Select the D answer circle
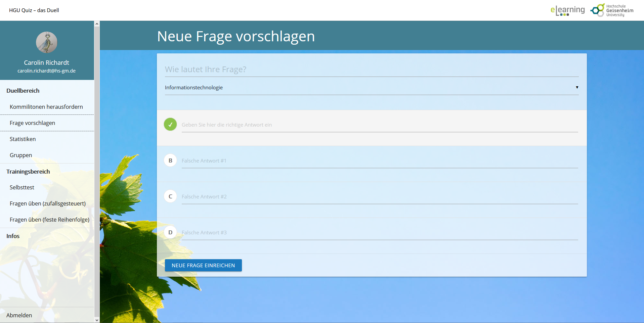The height and width of the screenshot is (323, 644). pyautogui.click(x=170, y=232)
